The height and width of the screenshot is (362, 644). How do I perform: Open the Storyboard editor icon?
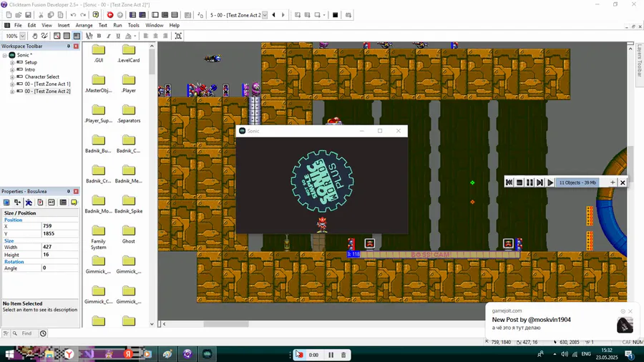(132, 15)
